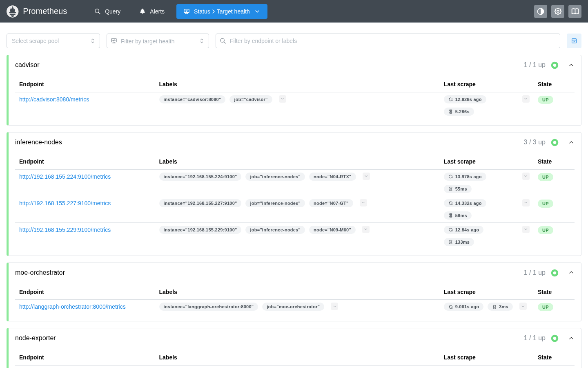Click the search icon in endpoint filter
The image size is (588, 368).
point(223,41)
